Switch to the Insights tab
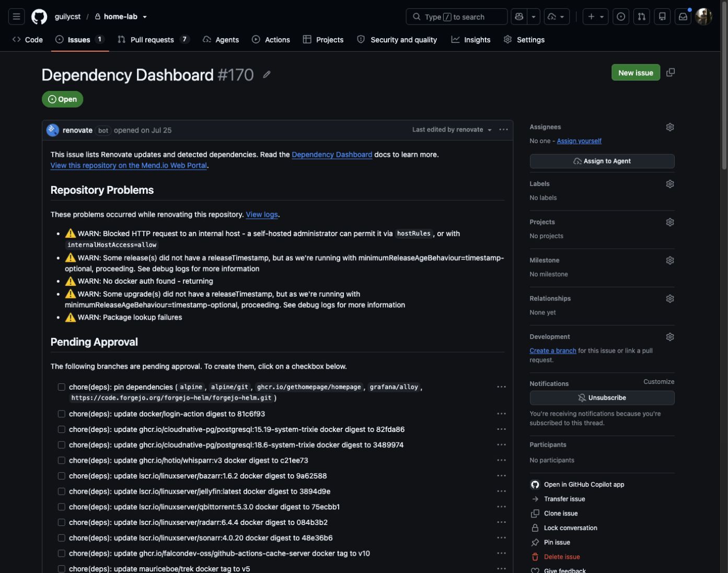 [471, 40]
